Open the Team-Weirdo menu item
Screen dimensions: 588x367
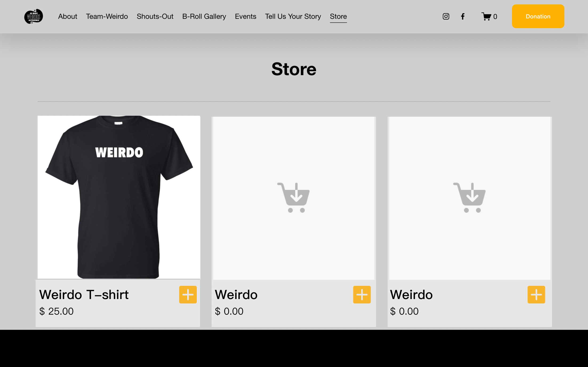point(107,17)
